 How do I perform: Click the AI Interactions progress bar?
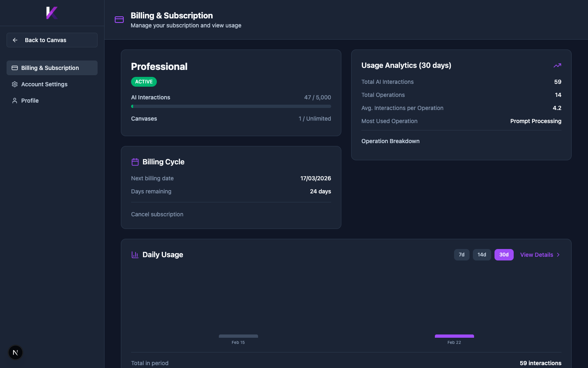tap(231, 106)
